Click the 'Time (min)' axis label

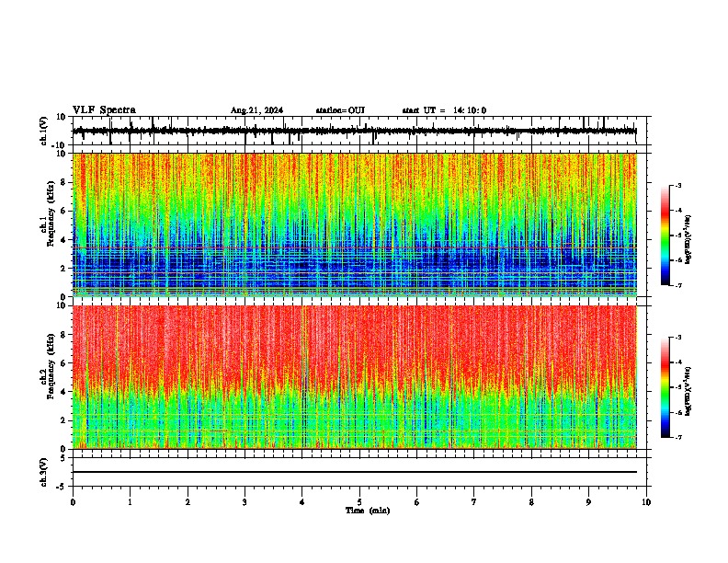click(368, 511)
